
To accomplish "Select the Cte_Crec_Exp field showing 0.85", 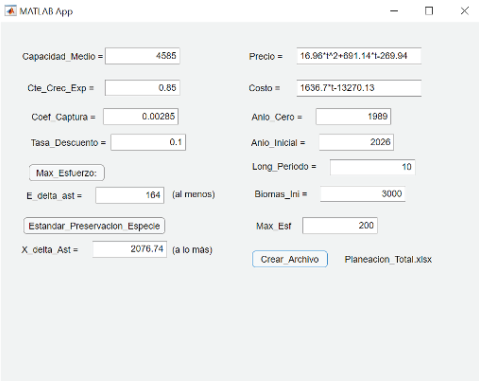I will (x=142, y=88).
